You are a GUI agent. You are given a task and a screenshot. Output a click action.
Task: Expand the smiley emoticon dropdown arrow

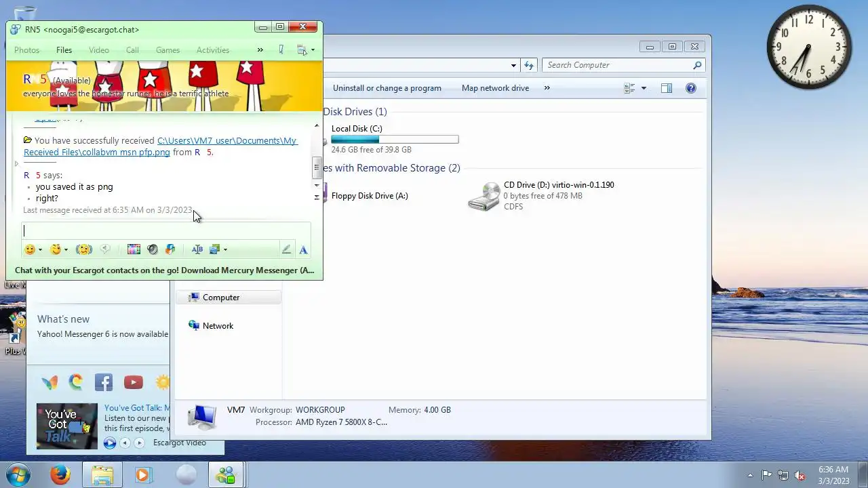click(40, 250)
